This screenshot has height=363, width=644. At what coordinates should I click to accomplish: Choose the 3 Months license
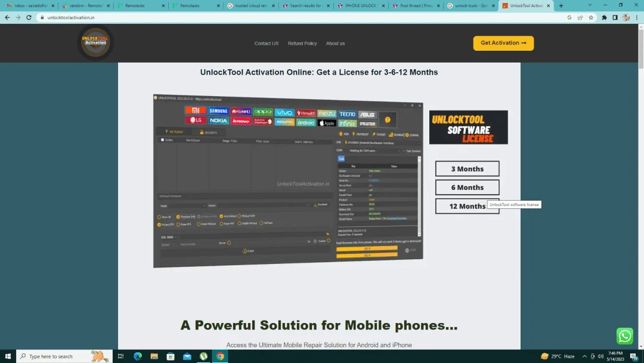pyautogui.click(x=467, y=168)
